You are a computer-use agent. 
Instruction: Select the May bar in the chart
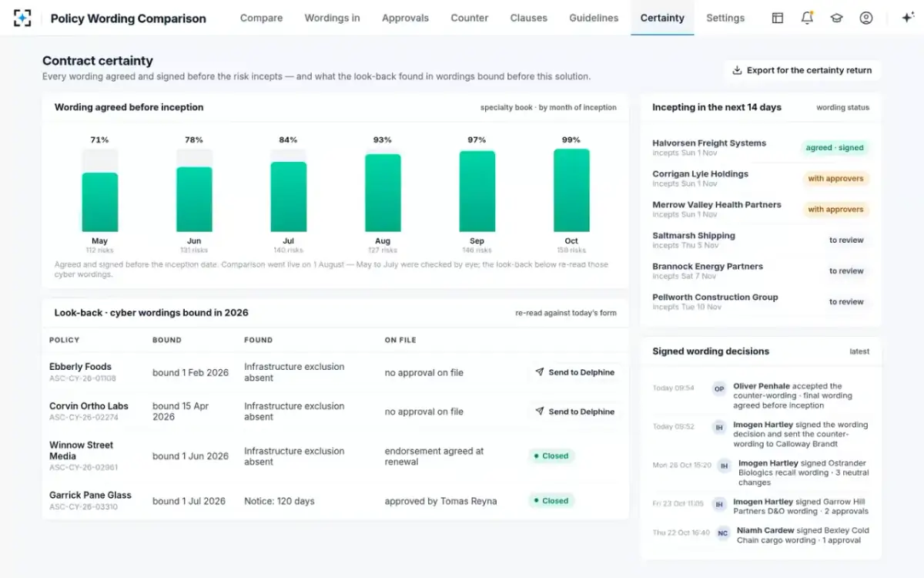[x=99, y=202]
